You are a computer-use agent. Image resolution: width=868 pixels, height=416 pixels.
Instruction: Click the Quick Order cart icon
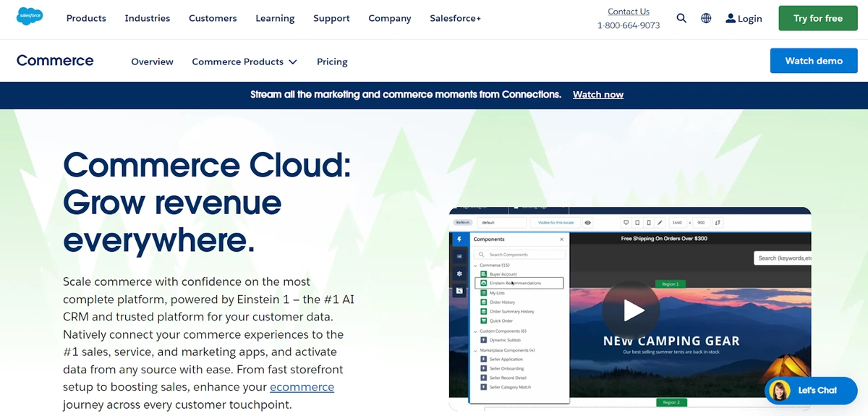(484, 321)
